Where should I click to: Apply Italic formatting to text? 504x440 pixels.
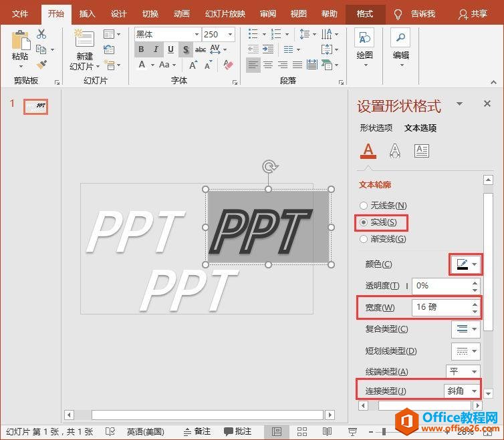coord(156,49)
